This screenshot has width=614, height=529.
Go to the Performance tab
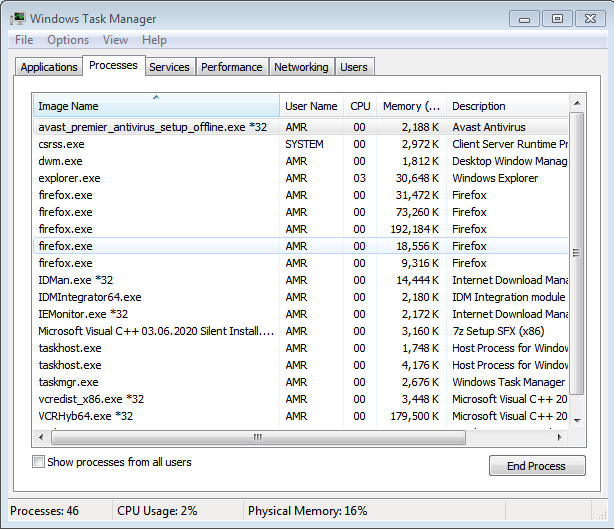[x=232, y=67]
